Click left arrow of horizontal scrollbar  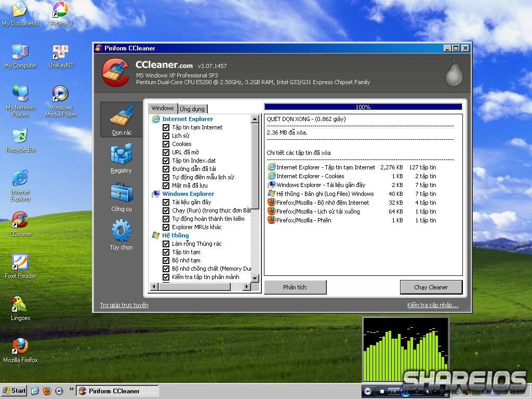pyautogui.click(x=154, y=287)
